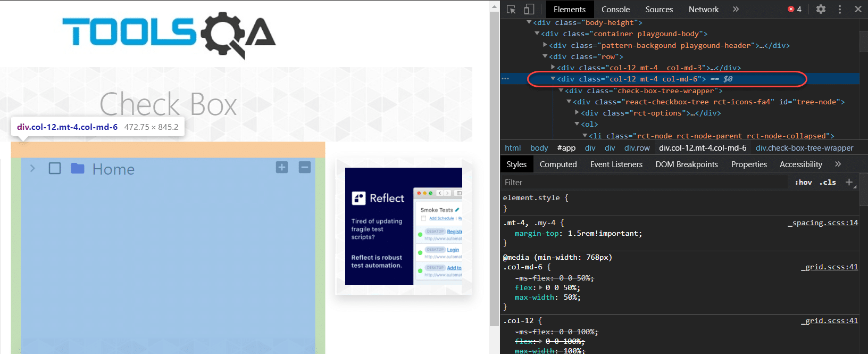Click the Reflect advertisement banner
This screenshot has height=354, width=868.
[x=404, y=226]
